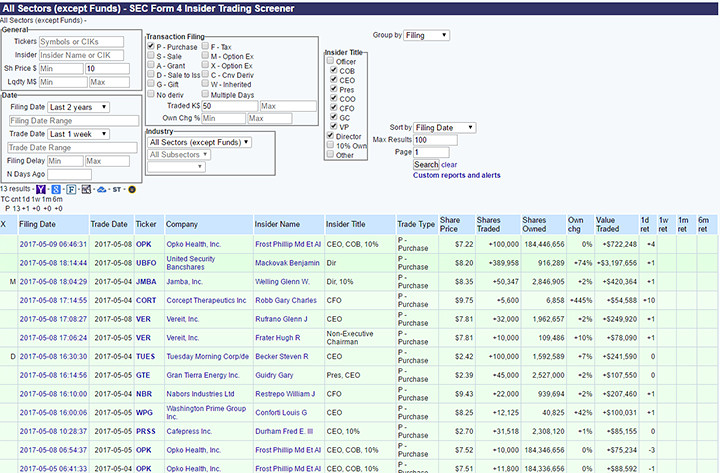Open the empty dropdown below All Subsectors
720x473 pixels.
point(176,167)
